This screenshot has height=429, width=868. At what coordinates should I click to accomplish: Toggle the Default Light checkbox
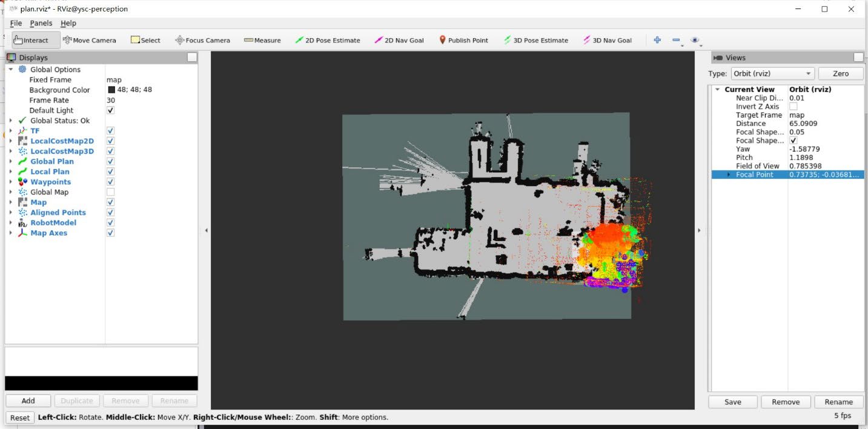click(x=110, y=110)
